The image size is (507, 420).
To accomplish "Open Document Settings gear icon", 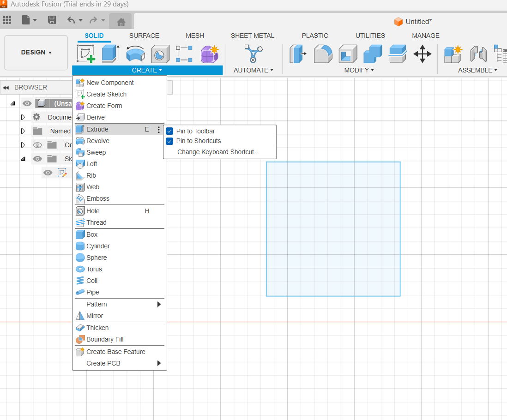I will click(x=36, y=117).
